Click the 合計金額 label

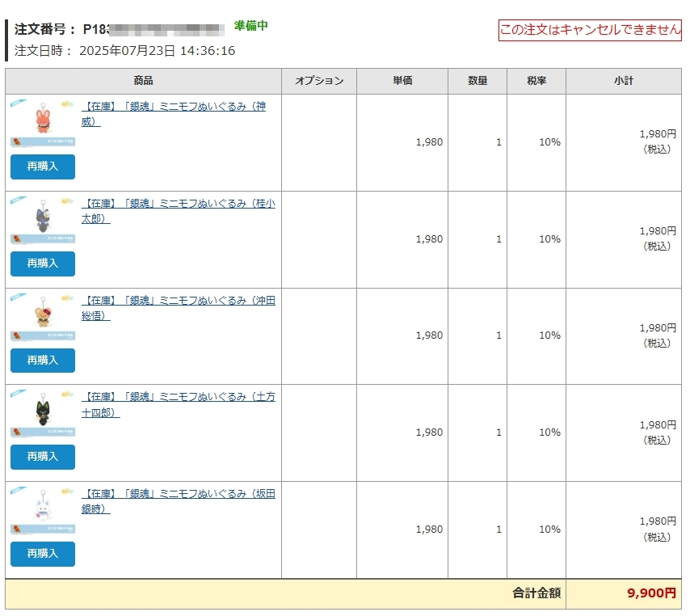click(536, 593)
